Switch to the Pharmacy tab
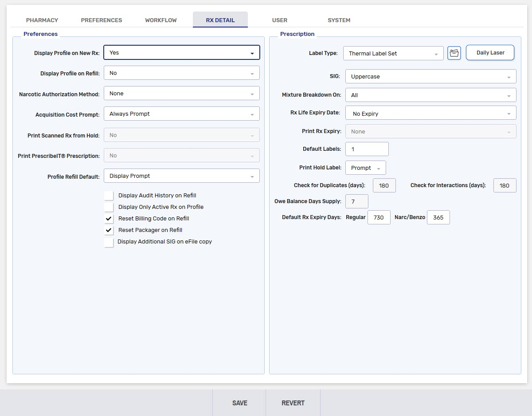The image size is (532, 416). (x=42, y=20)
